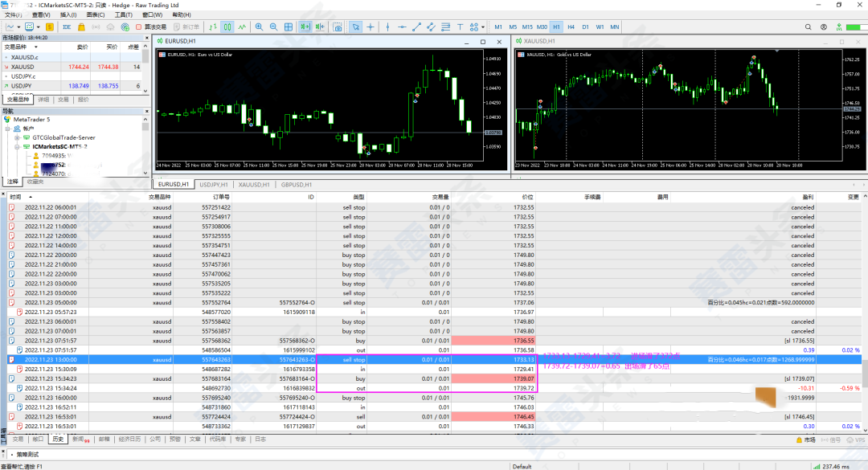Collapse the 帐户 accounts tree node
Screen dimensions: 868x470
pyautogui.click(x=8, y=129)
